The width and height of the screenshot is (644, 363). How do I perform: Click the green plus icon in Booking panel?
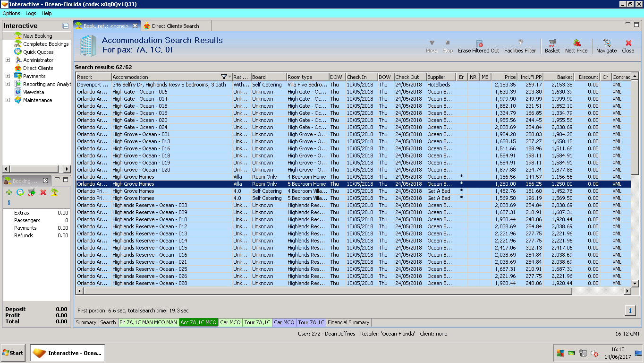[9, 192]
